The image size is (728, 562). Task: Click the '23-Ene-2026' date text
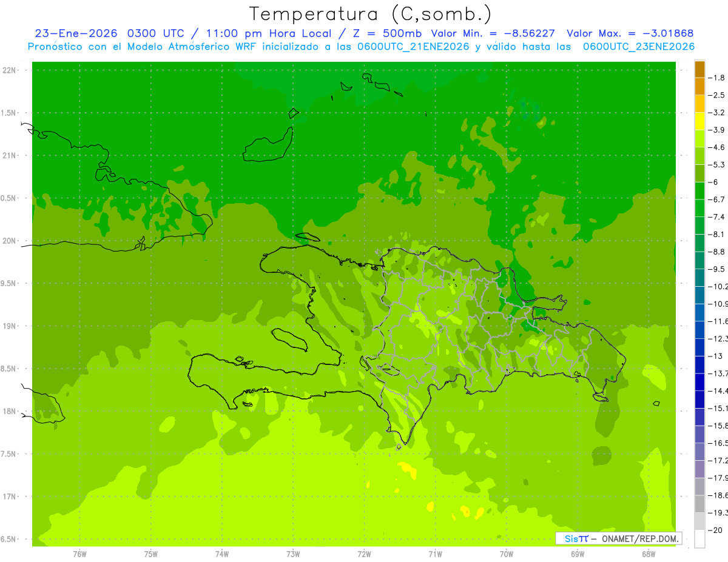(75, 33)
